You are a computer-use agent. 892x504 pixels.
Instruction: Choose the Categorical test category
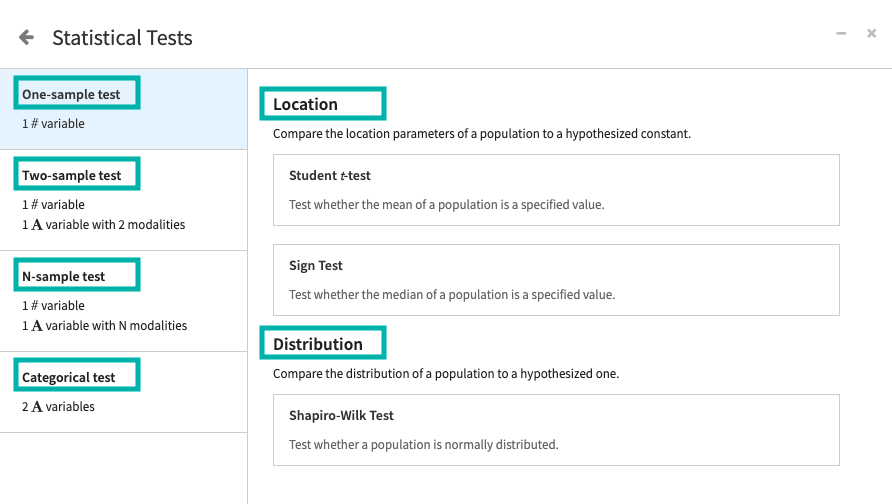click(x=69, y=378)
